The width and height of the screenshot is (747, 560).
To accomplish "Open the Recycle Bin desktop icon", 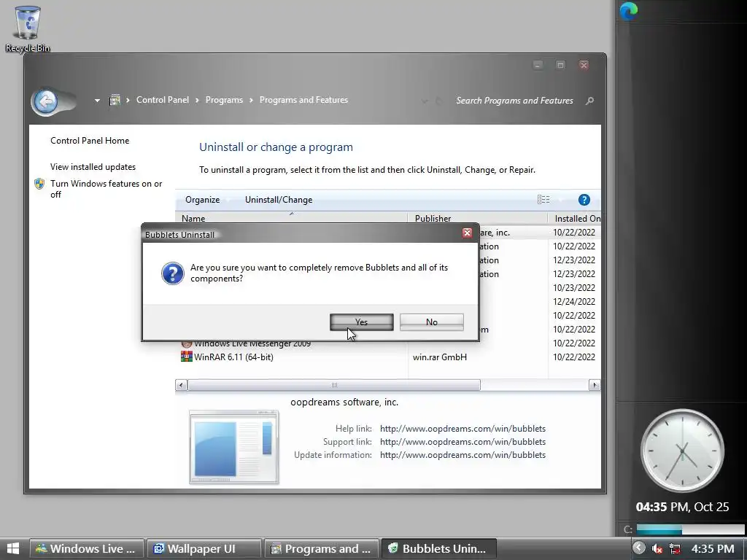I will (x=27, y=28).
